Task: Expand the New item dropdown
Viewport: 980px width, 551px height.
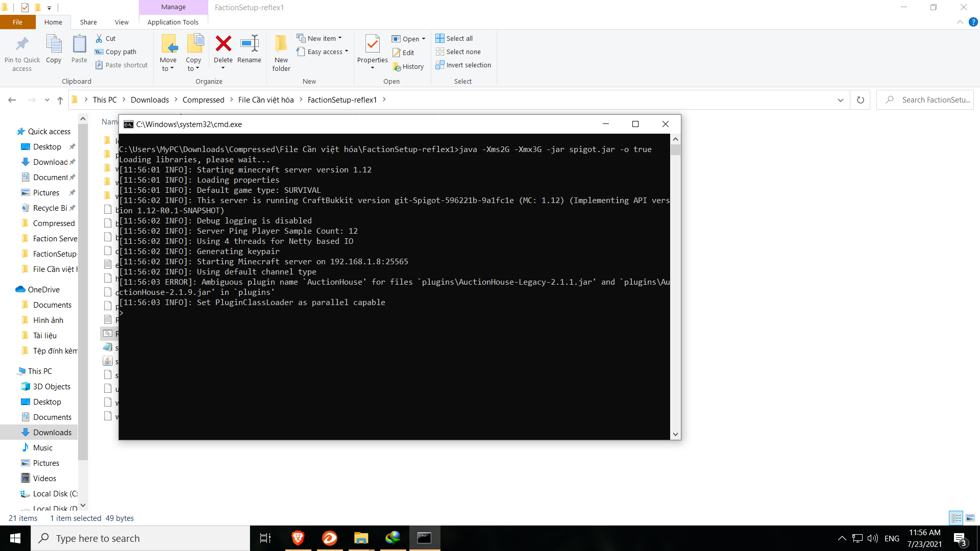Action: point(320,38)
